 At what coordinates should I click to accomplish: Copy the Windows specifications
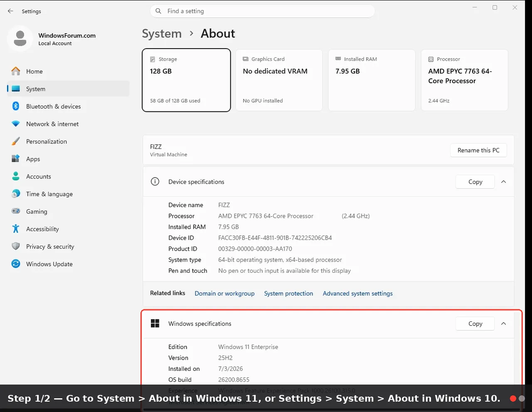click(x=475, y=323)
